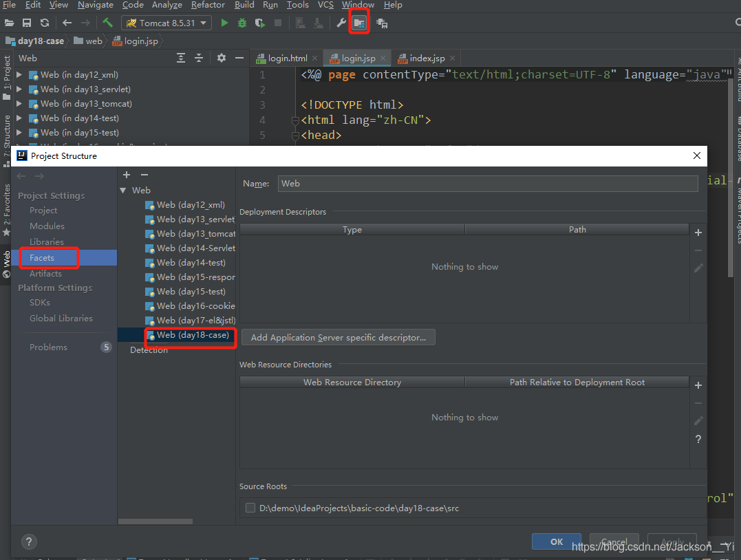Viewport: 741px width, 560px height.
Task: Open Web panel gear settings icon
Action: tap(221, 58)
